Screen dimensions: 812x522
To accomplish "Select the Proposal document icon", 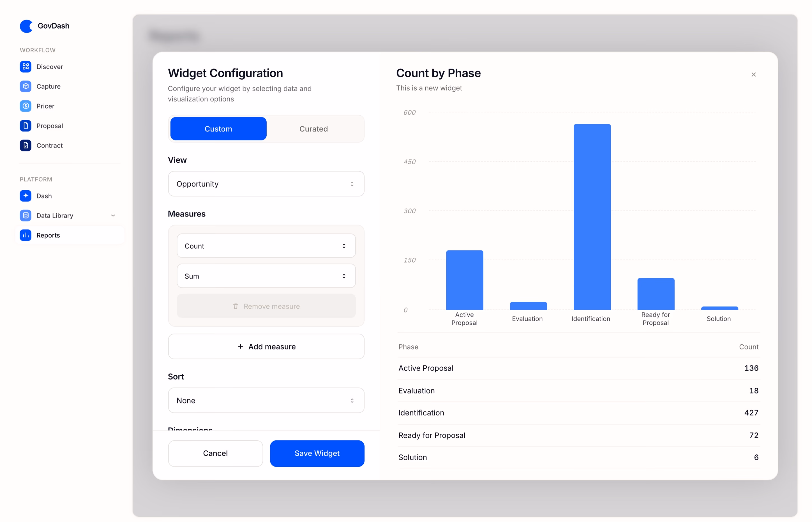I will (26, 126).
